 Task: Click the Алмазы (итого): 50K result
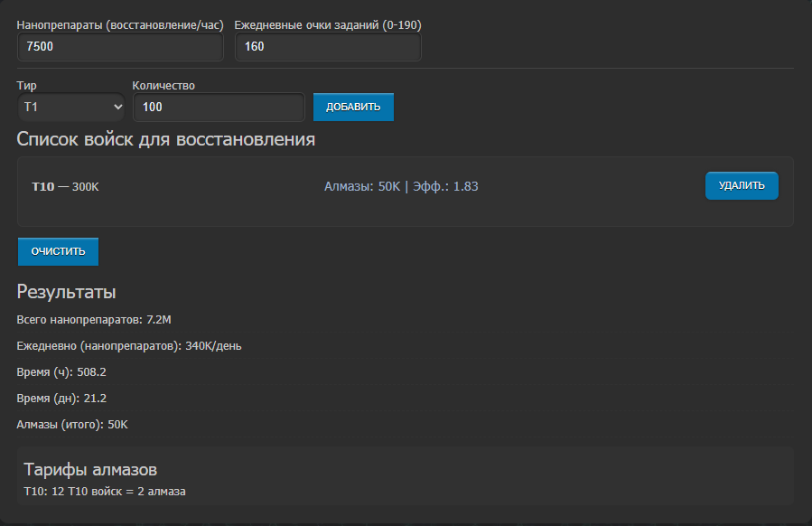coord(72,425)
